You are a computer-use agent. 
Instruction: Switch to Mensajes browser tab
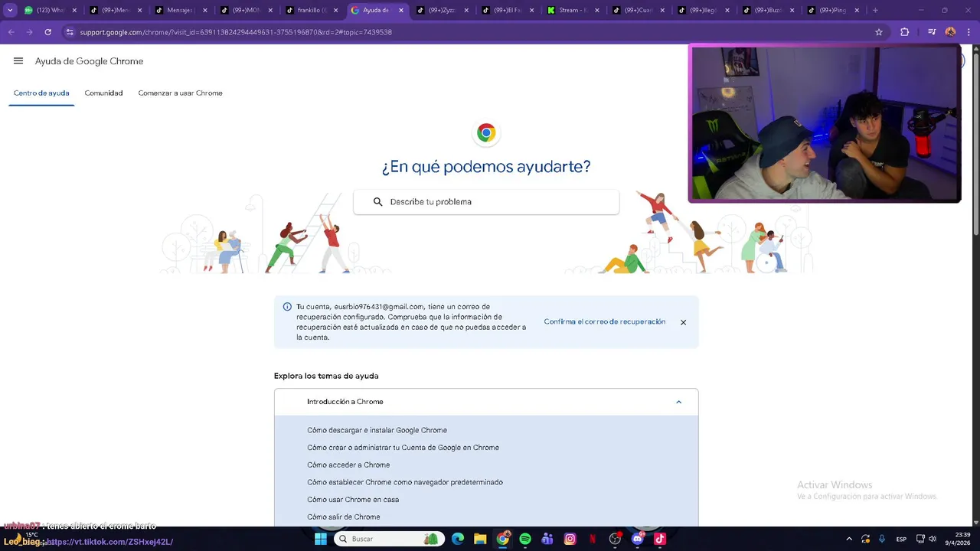(180, 10)
